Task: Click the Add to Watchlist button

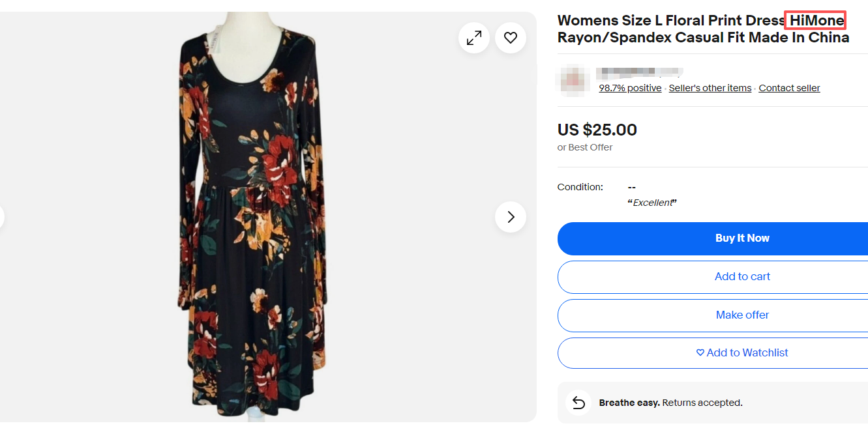Action: (x=742, y=353)
